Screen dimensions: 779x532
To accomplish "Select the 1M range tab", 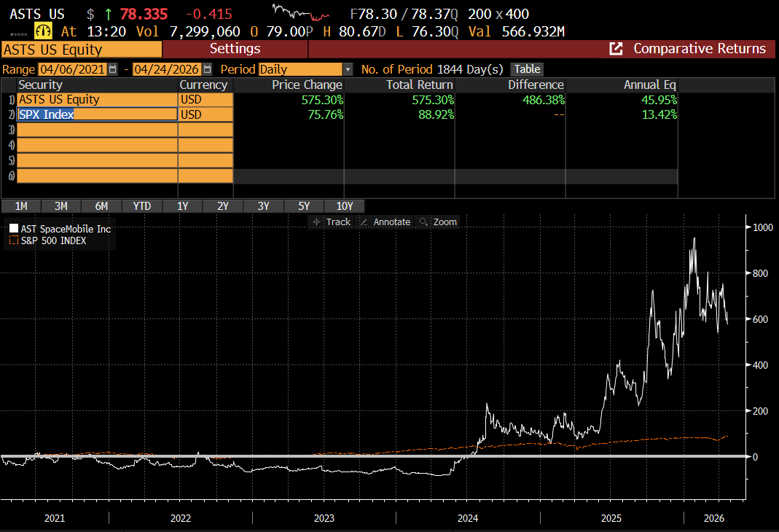I will 21,206.
